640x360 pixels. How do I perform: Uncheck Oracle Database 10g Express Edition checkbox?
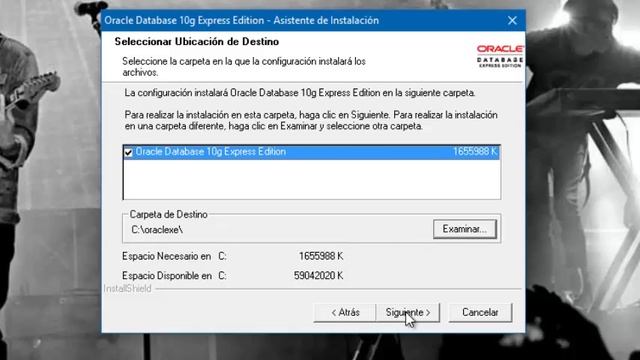128,152
